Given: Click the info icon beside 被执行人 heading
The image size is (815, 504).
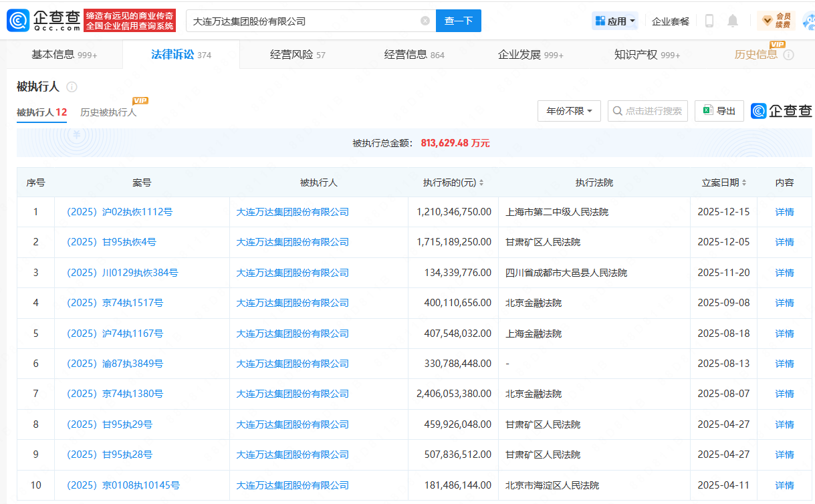Looking at the screenshot, I should click(72, 86).
